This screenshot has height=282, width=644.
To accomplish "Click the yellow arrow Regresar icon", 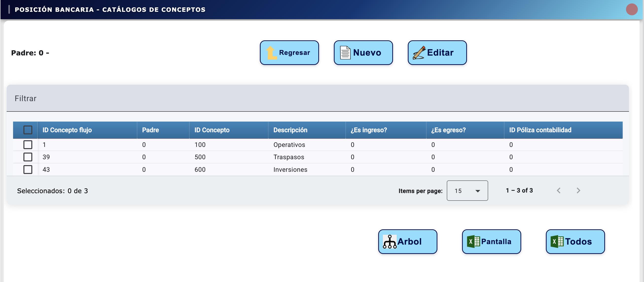I will [271, 53].
